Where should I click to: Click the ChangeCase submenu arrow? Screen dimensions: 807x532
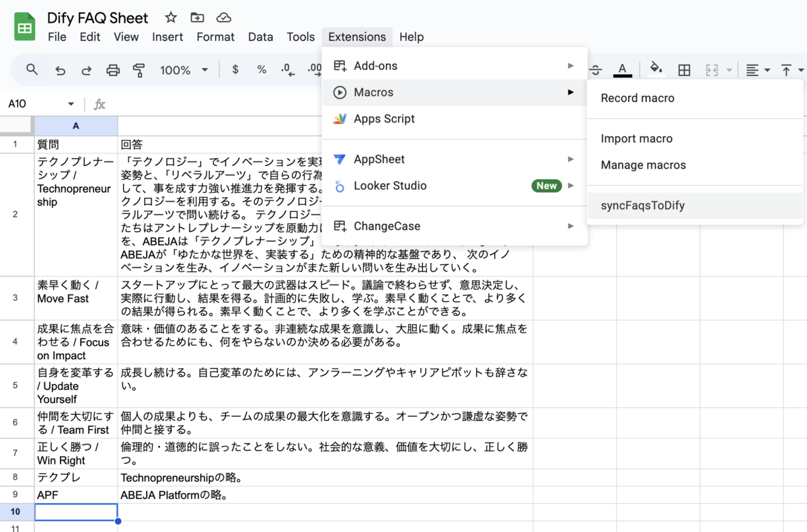pos(570,226)
